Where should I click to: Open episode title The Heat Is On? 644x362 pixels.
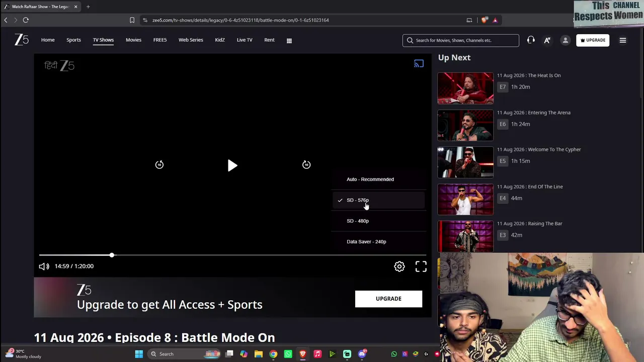(x=529, y=75)
